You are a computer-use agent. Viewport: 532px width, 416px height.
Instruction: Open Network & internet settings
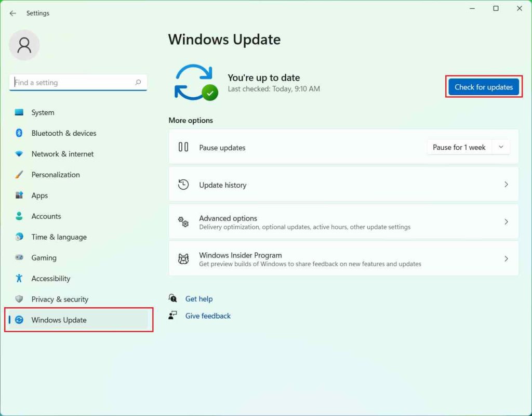(x=78, y=154)
